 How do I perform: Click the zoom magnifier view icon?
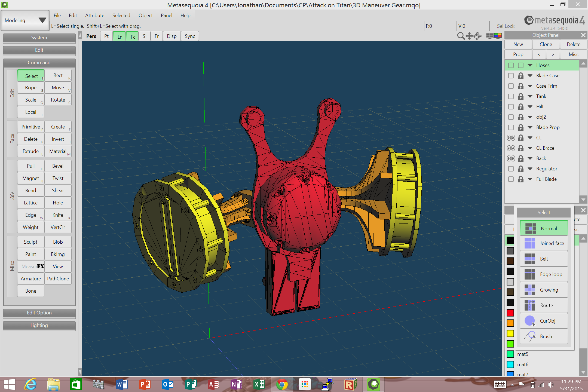click(461, 36)
